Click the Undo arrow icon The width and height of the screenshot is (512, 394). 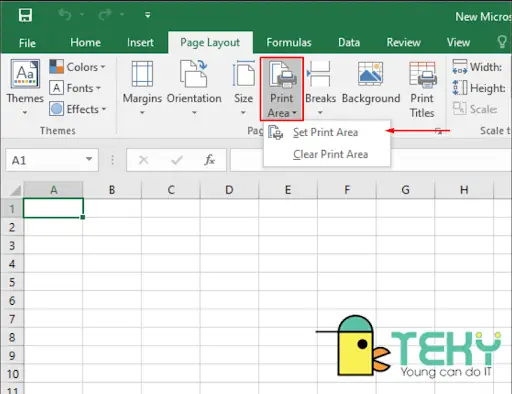click(x=65, y=15)
